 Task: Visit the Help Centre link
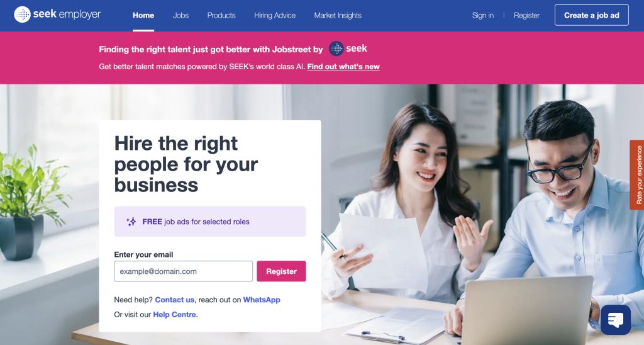click(175, 315)
